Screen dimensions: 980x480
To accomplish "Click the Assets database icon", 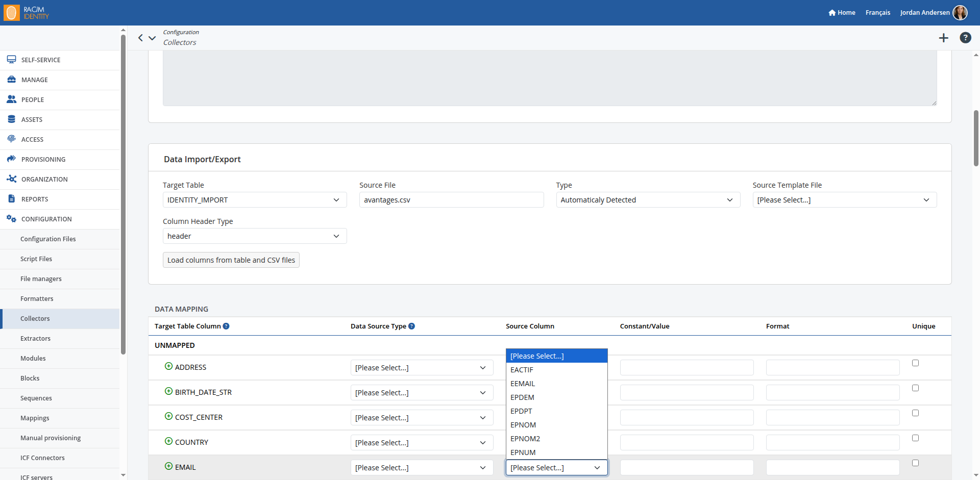I will [x=11, y=119].
